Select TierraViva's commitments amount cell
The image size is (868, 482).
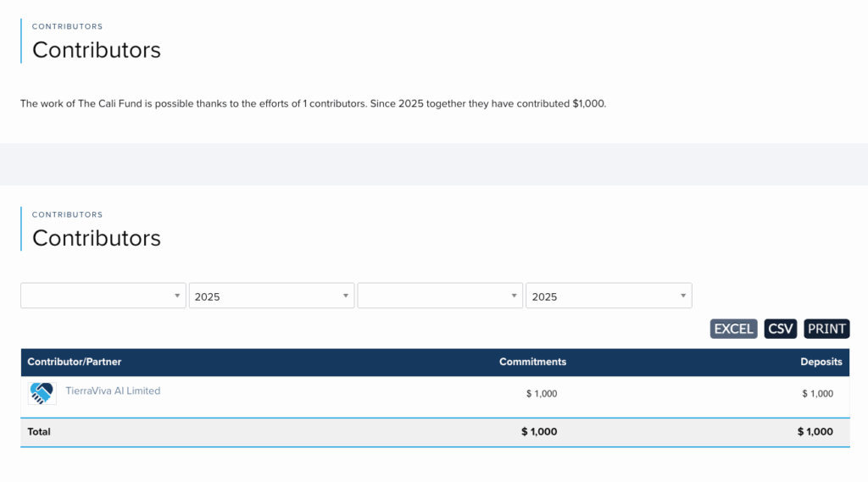point(542,394)
